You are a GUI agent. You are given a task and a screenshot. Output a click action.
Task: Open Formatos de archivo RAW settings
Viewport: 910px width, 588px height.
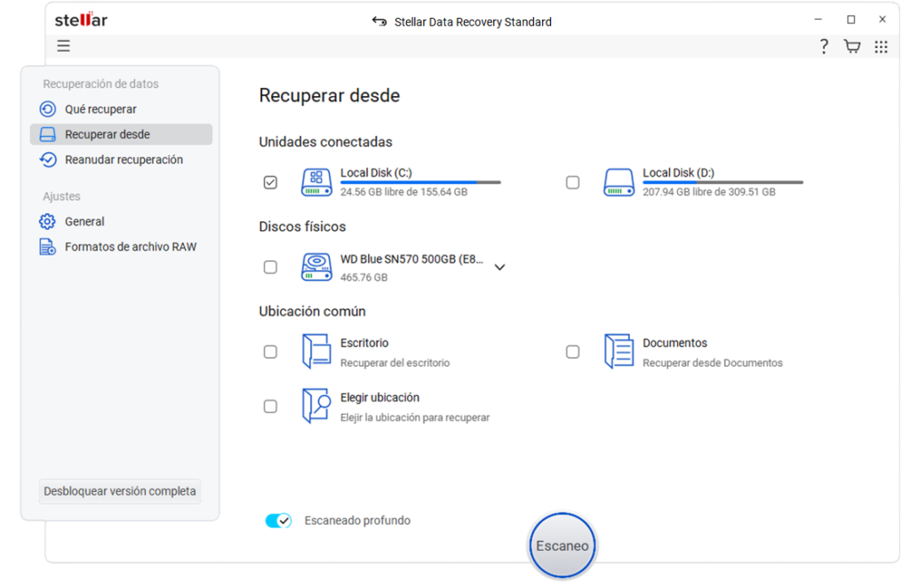(121, 247)
